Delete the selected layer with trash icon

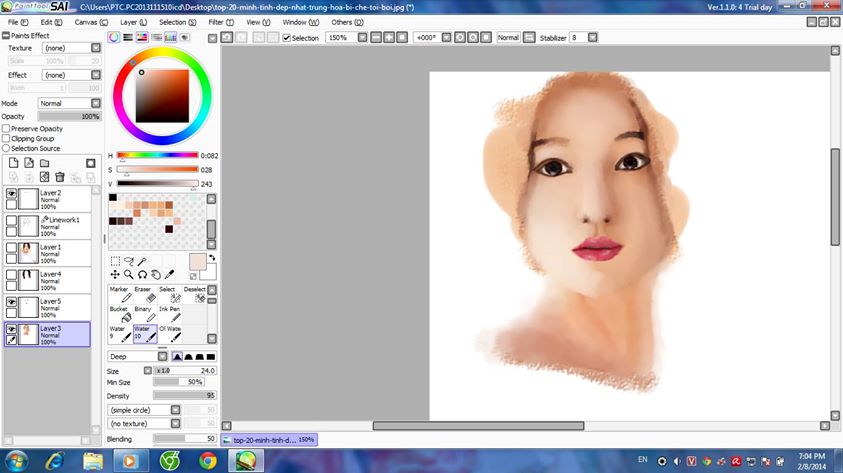60,177
